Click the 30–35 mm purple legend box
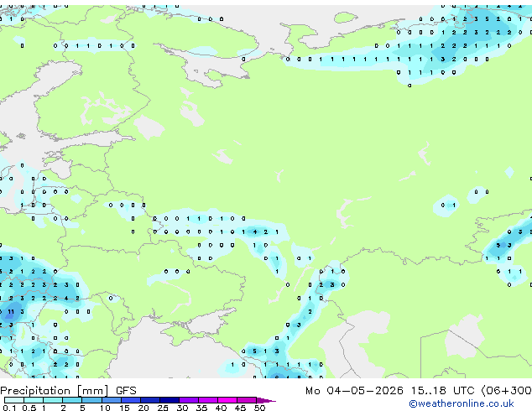532x411 pixels. point(189,400)
